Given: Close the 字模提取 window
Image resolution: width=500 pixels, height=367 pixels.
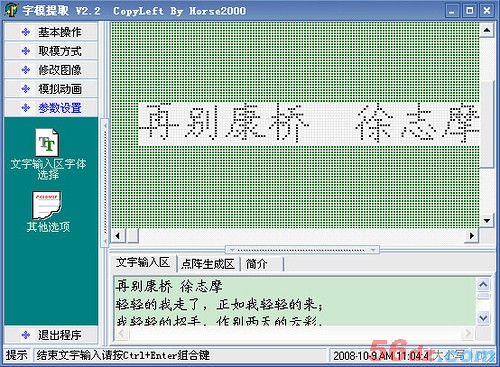Looking at the screenshot, I should [x=487, y=11].
